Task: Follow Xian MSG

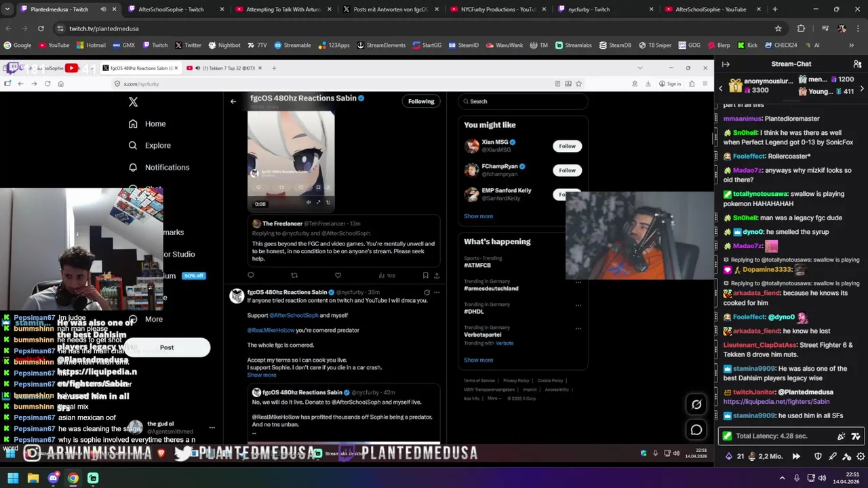Action: pos(567,146)
